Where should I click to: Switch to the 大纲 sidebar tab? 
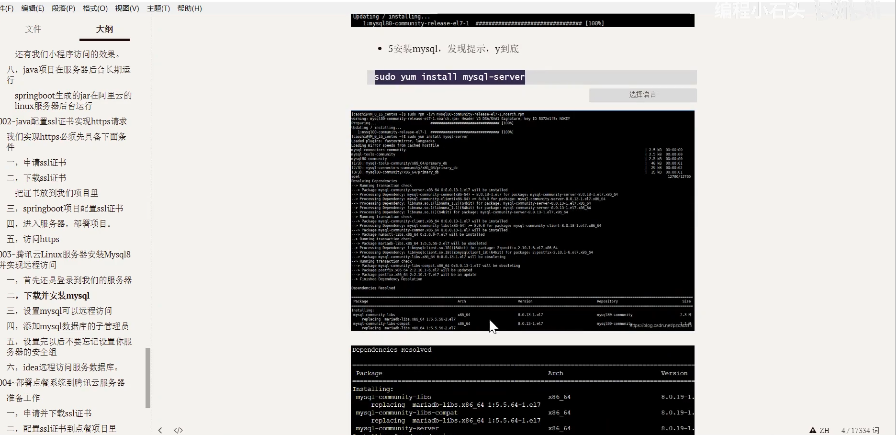coord(105,29)
